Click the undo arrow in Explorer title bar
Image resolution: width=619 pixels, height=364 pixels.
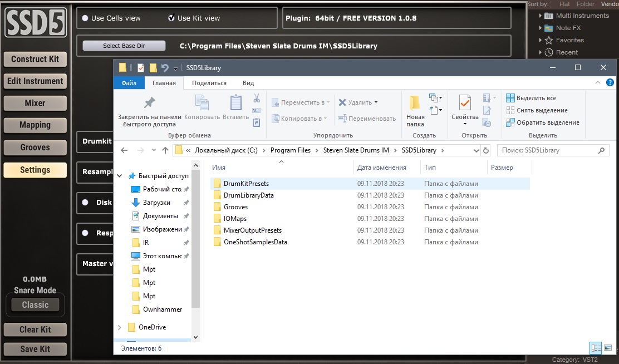tap(165, 68)
